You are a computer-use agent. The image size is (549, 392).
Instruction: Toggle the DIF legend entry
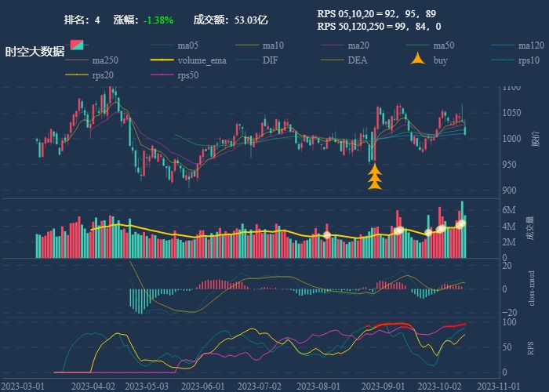(257, 60)
